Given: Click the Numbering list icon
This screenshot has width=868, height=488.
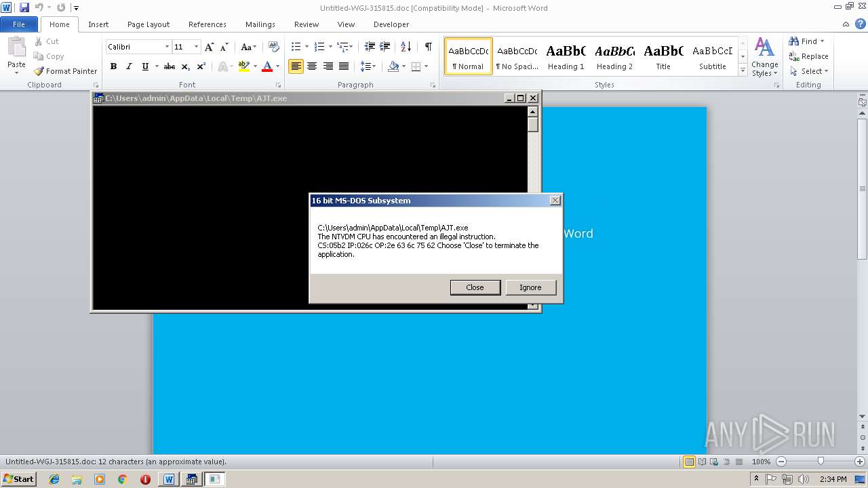Looking at the screenshot, I should pos(320,47).
